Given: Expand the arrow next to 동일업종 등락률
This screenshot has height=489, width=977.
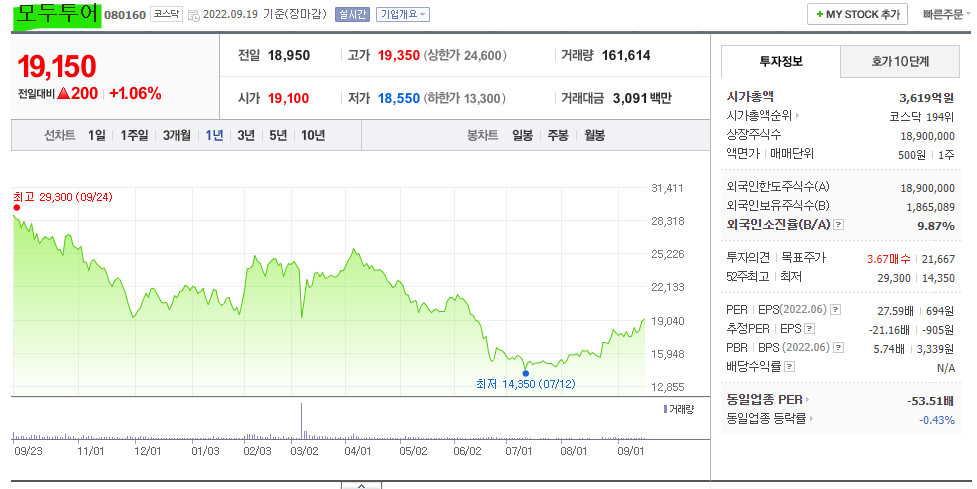Looking at the screenshot, I should (811, 419).
